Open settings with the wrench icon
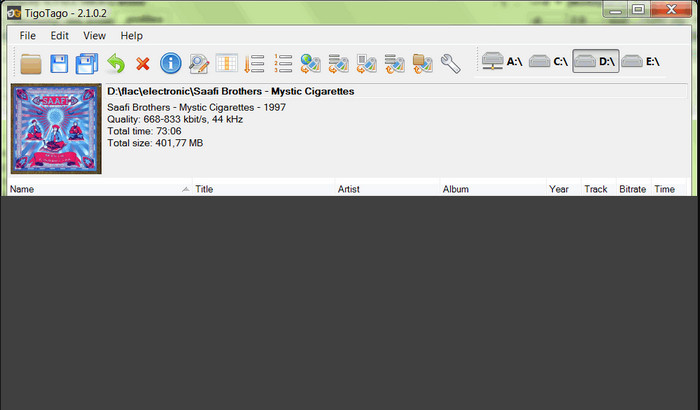Image resolution: width=700 pixels, height=410 pixels. click(450, 63)
